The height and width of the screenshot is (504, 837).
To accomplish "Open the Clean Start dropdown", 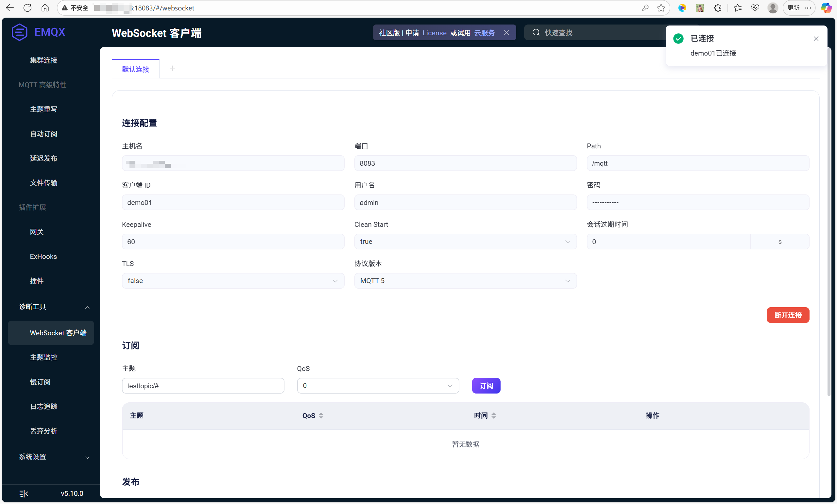I will click(465, 242).
